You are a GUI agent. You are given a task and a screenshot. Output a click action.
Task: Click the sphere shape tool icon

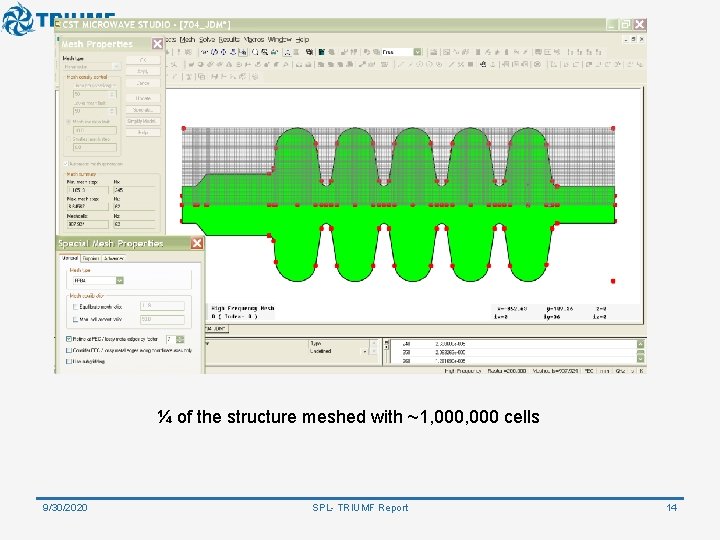point(201,64)
